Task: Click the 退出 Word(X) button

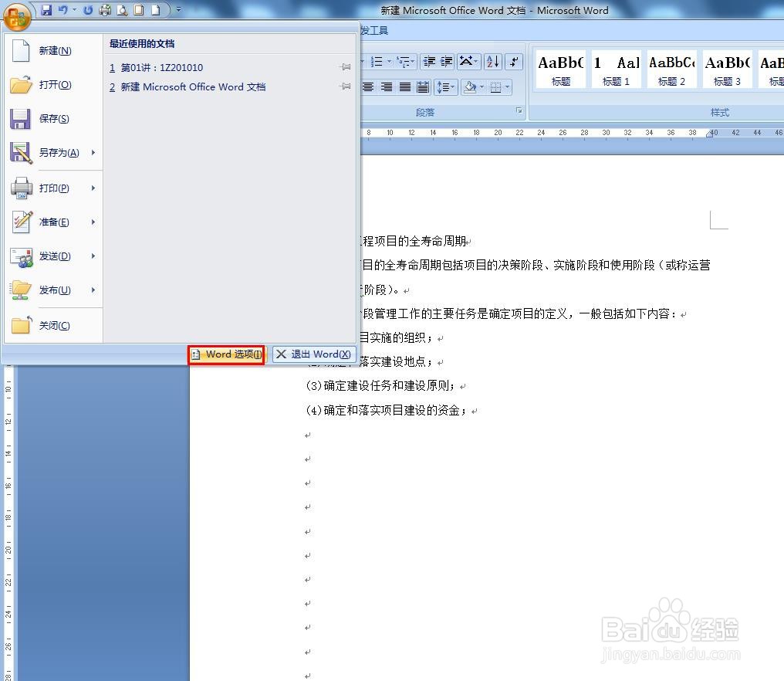Action: tap(314, 354)
